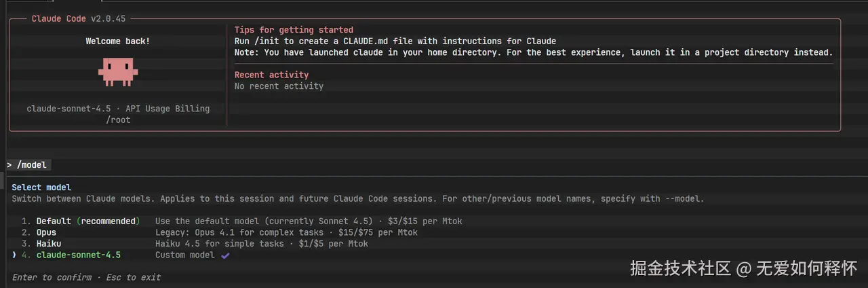Image resolution: width=868 pixels, height=288 pixels.
Task: Click the purple checkmark beside Custom model
Action: click(225, 255)
